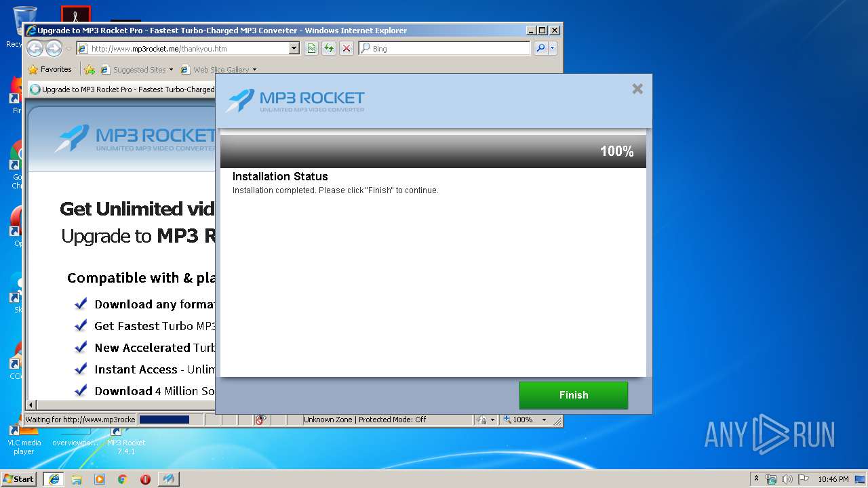This screenshot has width=868, height=488.
Task: Click the network tray icon
Action: 771,479
